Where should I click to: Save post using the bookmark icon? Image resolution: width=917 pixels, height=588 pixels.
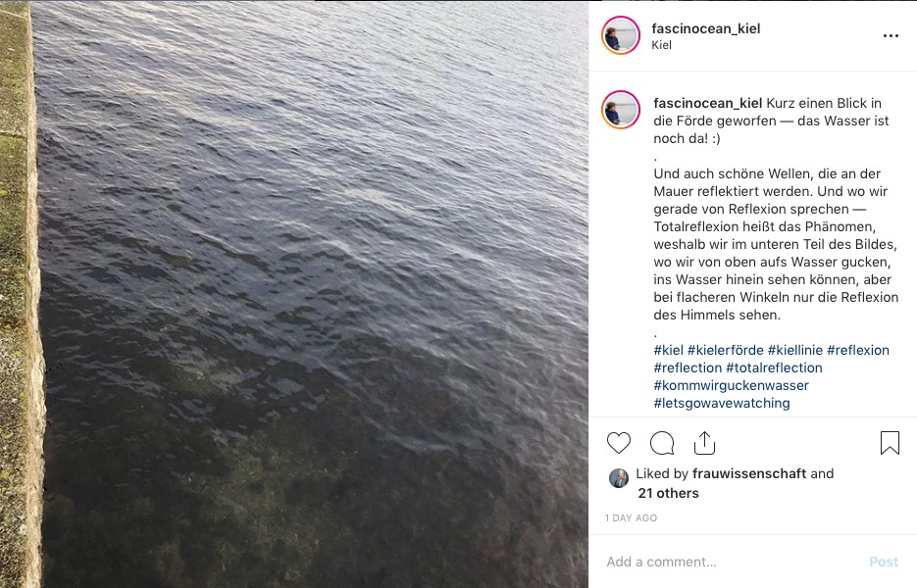(890, 443)
